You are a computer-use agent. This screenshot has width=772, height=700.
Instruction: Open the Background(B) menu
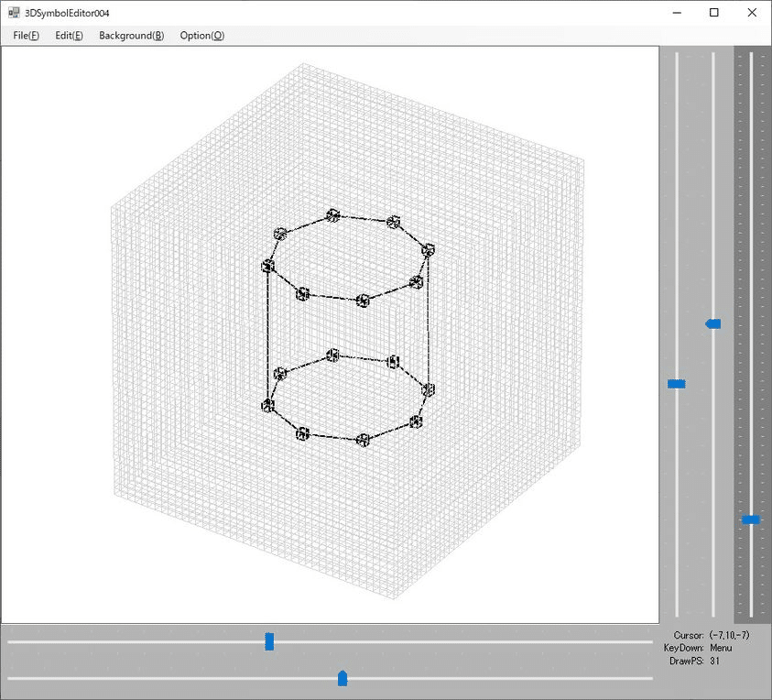(132, 36)
